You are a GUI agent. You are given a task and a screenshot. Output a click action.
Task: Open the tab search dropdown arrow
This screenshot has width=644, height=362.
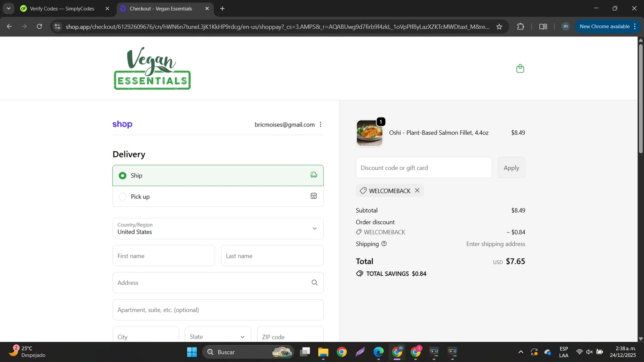[x=9, y=9]
